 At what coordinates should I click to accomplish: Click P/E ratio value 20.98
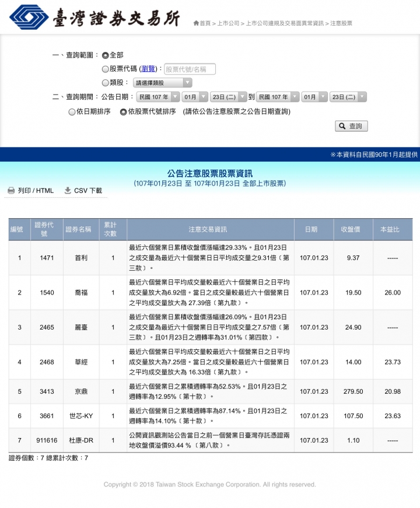pos(393,391)
